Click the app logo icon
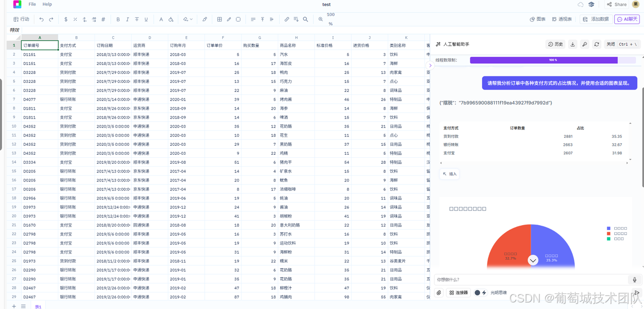The width and height of the screenshot is (644, 309). [17, 4]
